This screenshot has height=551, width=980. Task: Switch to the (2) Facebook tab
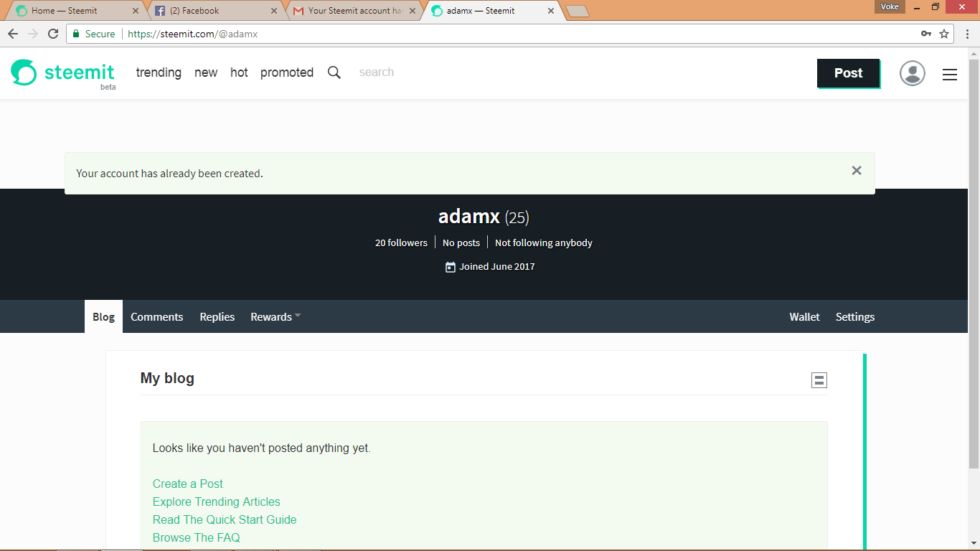[x=214, y=11]
